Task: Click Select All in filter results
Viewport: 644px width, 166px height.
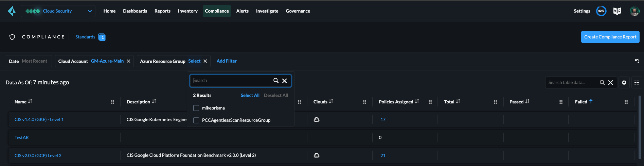Action: pos(250,96)
